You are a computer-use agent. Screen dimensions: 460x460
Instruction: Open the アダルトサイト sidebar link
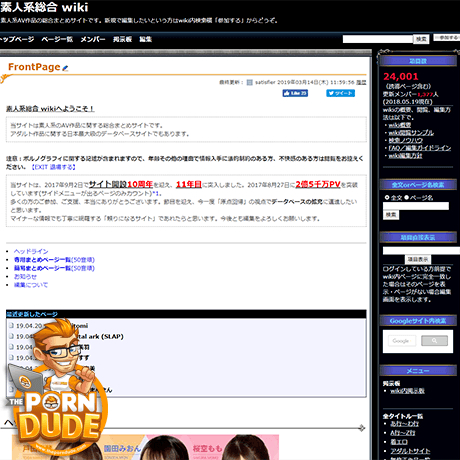pos(410,451)
